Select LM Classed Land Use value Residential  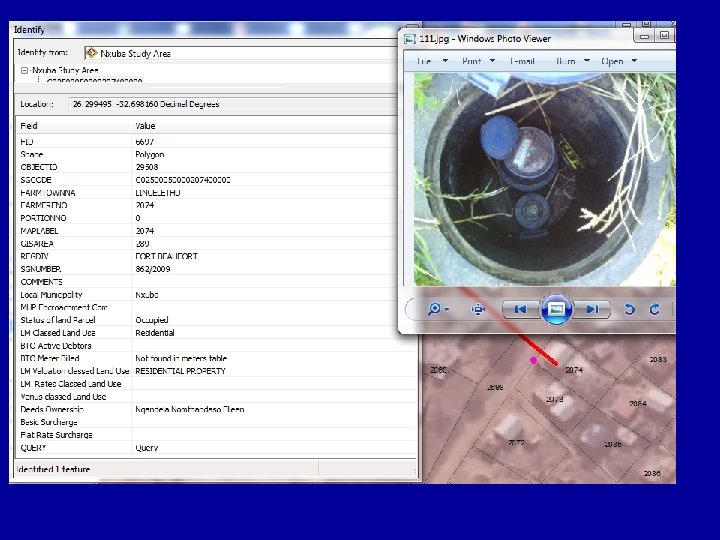(155, 333)
